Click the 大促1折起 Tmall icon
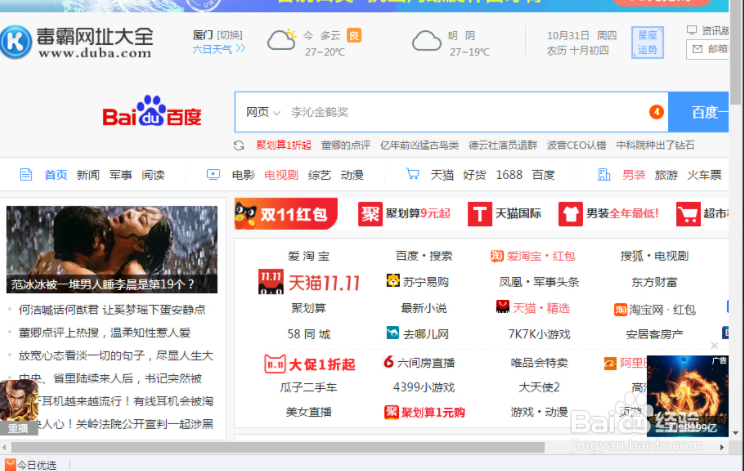 (275, 364)
